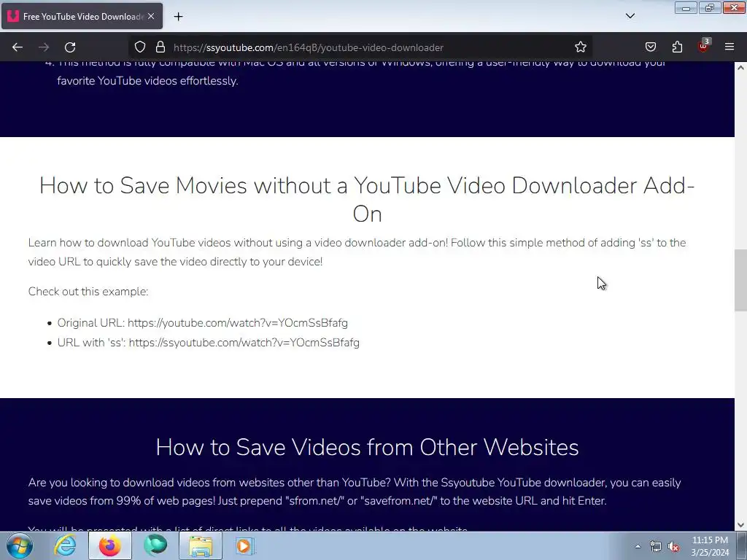Screen dimensions: 747x560
Task: Open the uBlock Origin extension icon
Action: (x=704, y=46)
